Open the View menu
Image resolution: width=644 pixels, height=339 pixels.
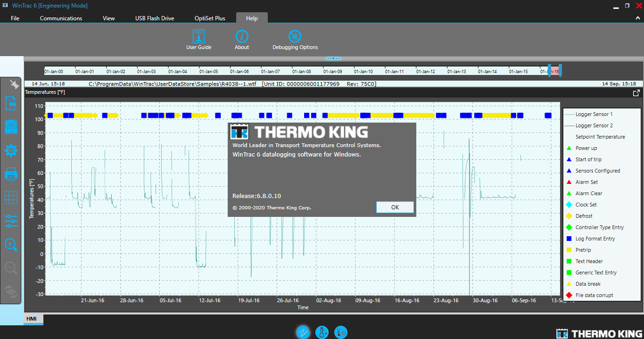point(109,18)
